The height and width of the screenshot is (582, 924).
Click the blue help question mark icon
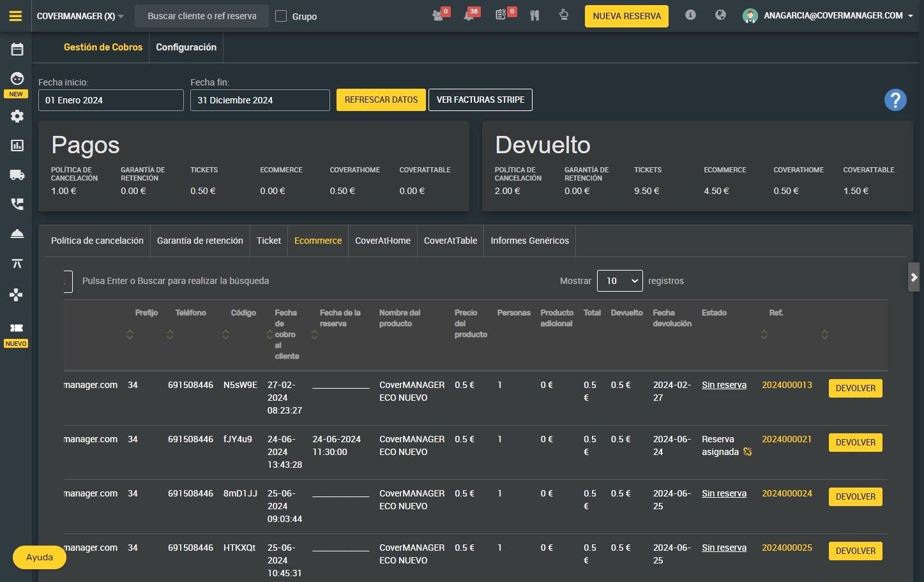coord(895,100)
